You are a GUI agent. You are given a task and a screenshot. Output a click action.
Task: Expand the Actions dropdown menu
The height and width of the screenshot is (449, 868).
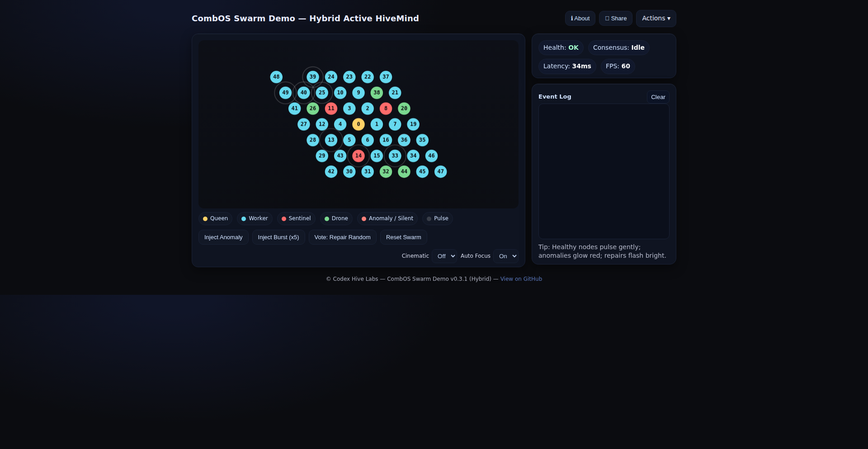656,19
